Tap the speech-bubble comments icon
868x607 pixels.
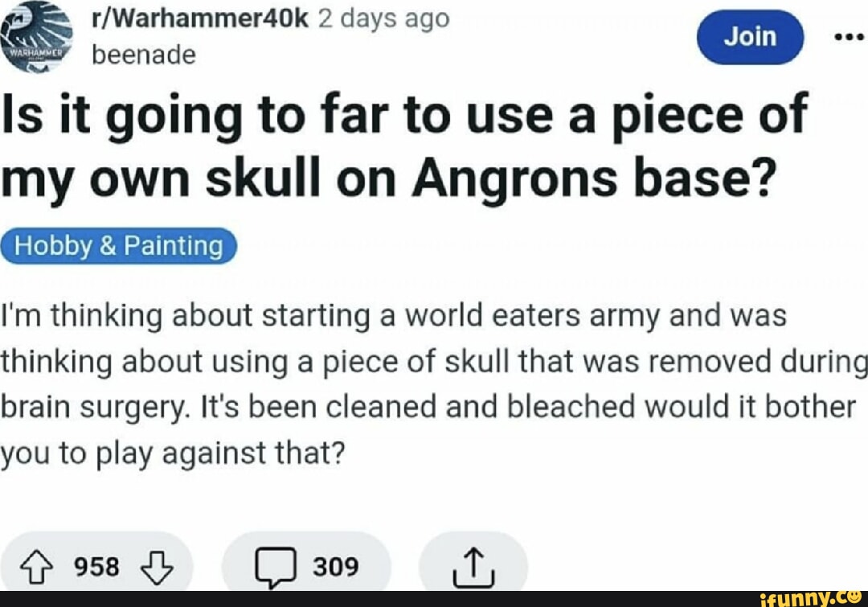pos(277,564)
